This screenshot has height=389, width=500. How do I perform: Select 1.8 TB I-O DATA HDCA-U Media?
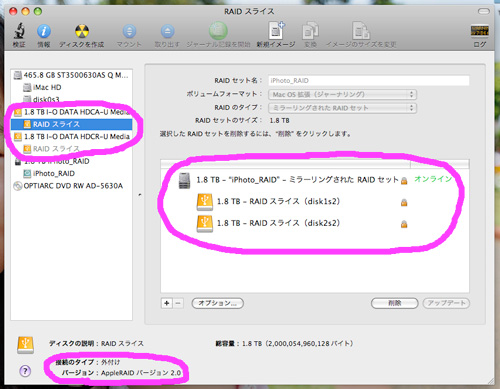click(x=71, y=112)
